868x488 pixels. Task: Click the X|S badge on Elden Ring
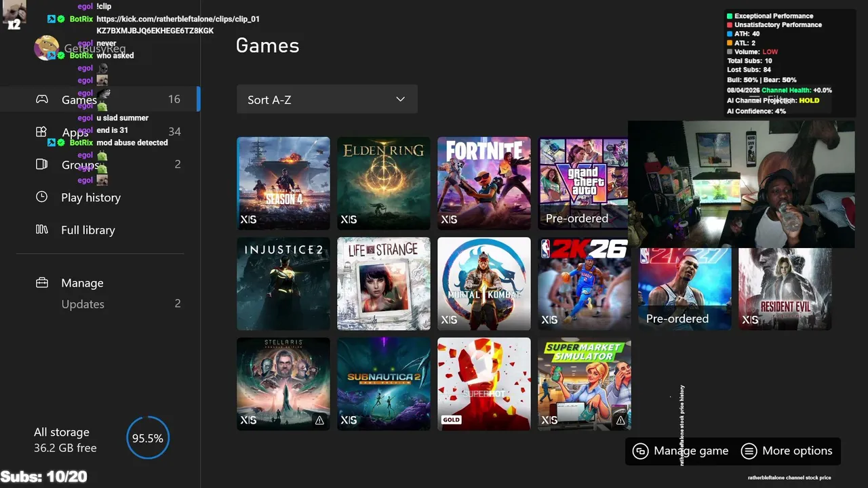(x=349, y=220)
